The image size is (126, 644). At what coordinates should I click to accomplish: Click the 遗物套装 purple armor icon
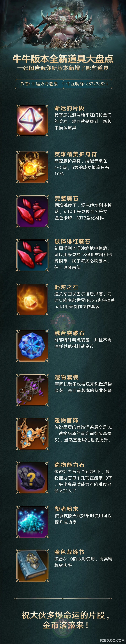coord(32,390)
